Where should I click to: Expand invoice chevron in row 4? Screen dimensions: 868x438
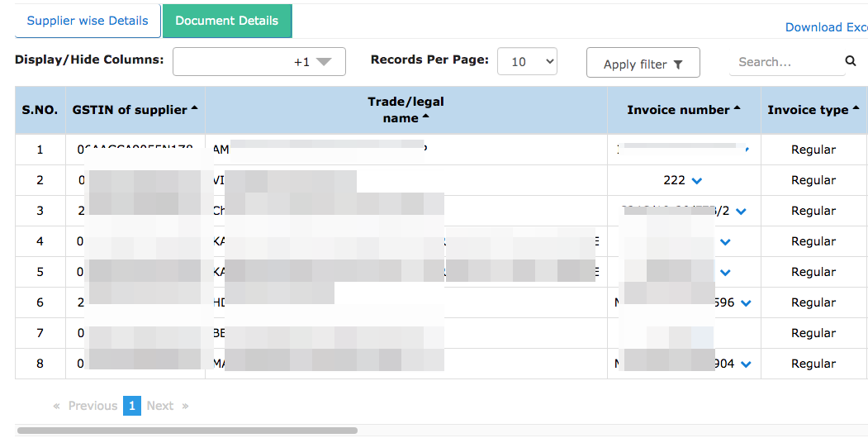(x=725, y=242)
